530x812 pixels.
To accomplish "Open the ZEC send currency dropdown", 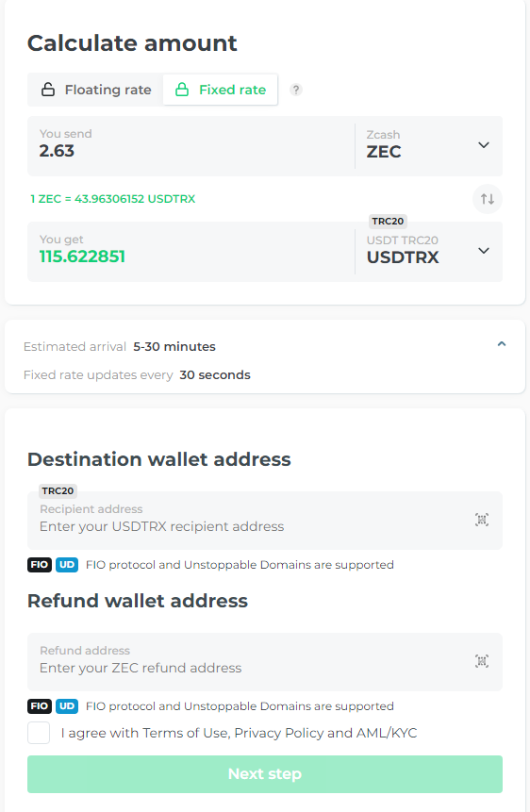I will [x=428, y=146].
